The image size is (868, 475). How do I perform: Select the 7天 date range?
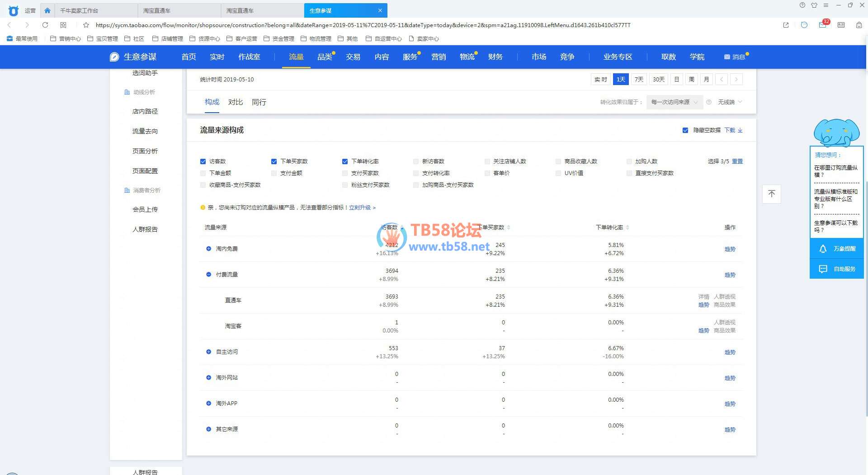click(x=639, y=79)
